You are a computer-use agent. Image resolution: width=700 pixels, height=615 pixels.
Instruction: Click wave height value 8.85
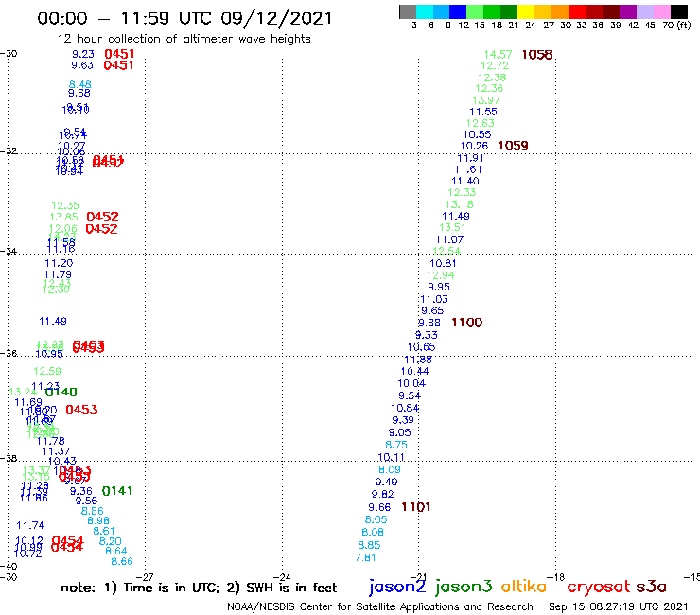(369, 545)
